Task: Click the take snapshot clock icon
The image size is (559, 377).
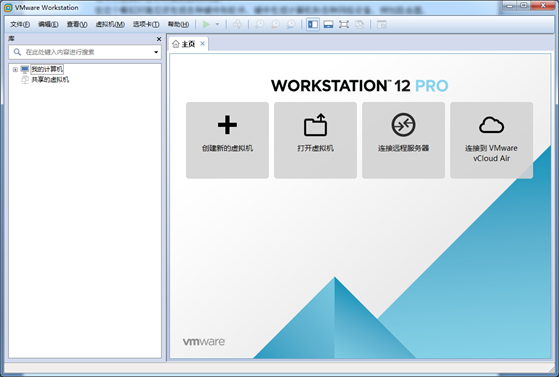Action: [260, 24]
